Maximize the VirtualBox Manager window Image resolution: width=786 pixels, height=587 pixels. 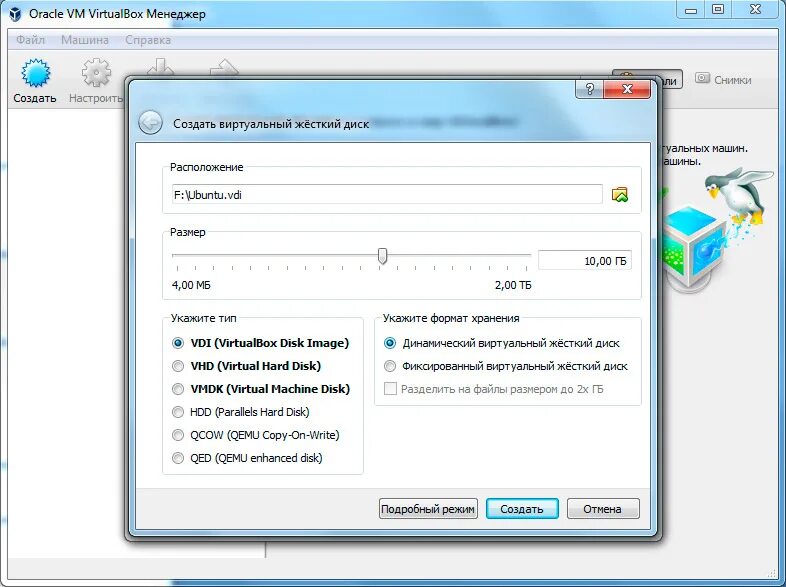pos(718,10)
